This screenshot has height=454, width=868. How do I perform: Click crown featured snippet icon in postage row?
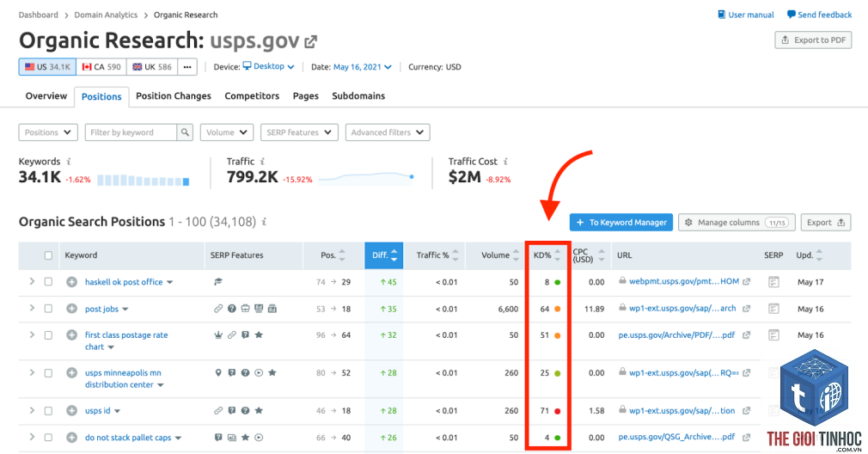pyautogui.click(x=218, y=335)
